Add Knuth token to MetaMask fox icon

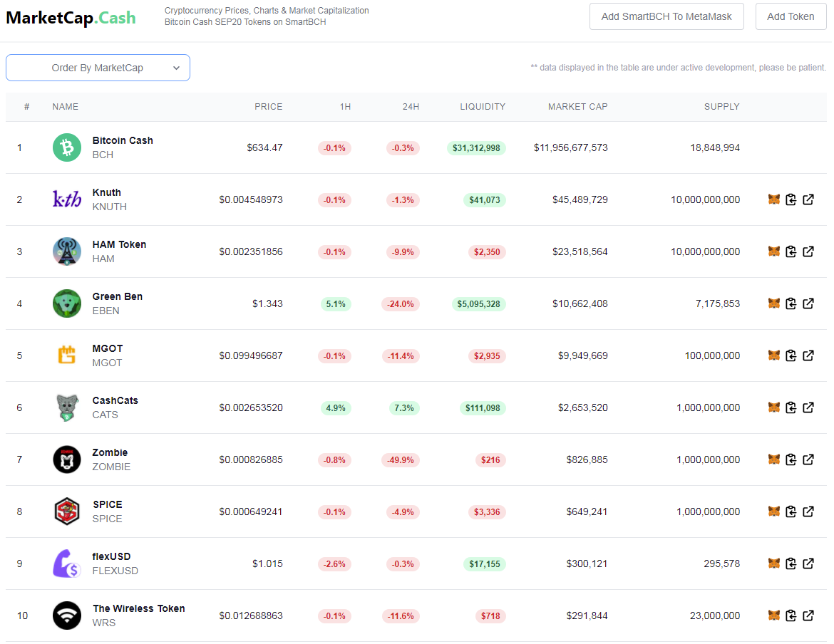coord(774,199)
